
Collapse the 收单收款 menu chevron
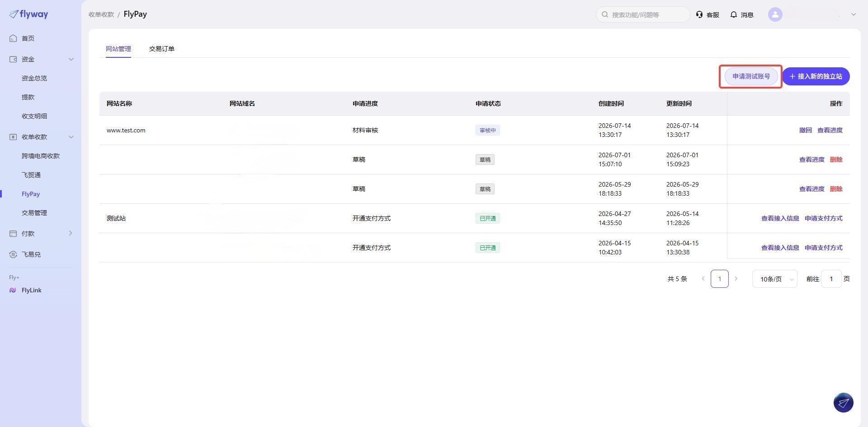71,137
